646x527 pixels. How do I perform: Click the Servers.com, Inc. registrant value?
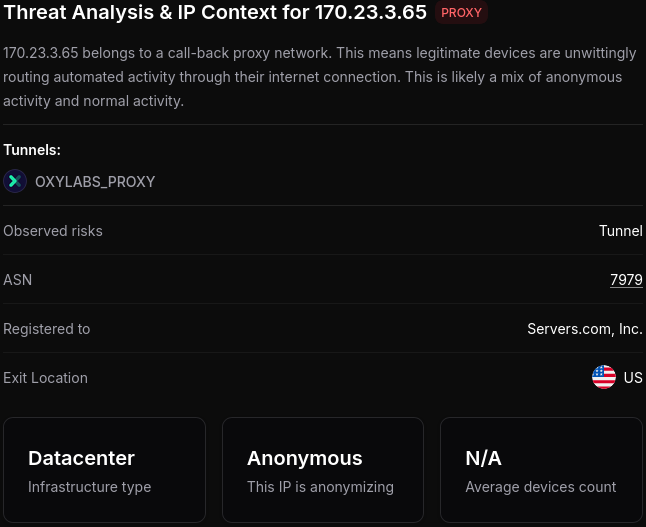tap(585, 329)
